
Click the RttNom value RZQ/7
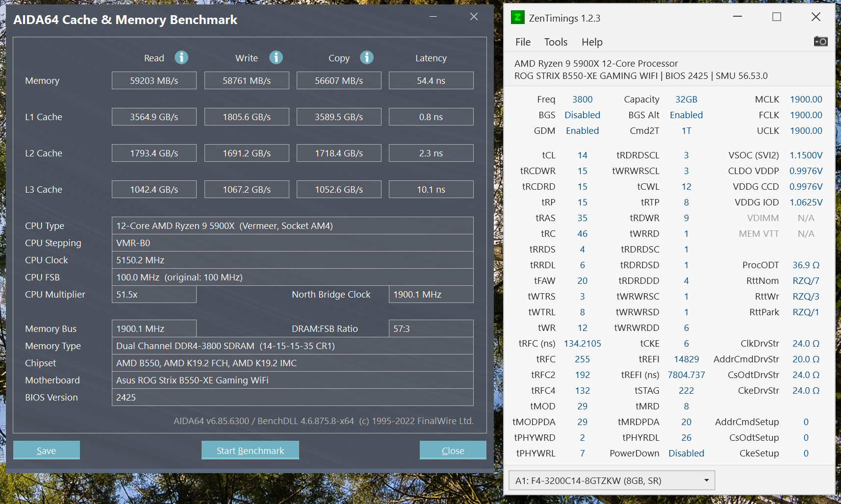806,280
